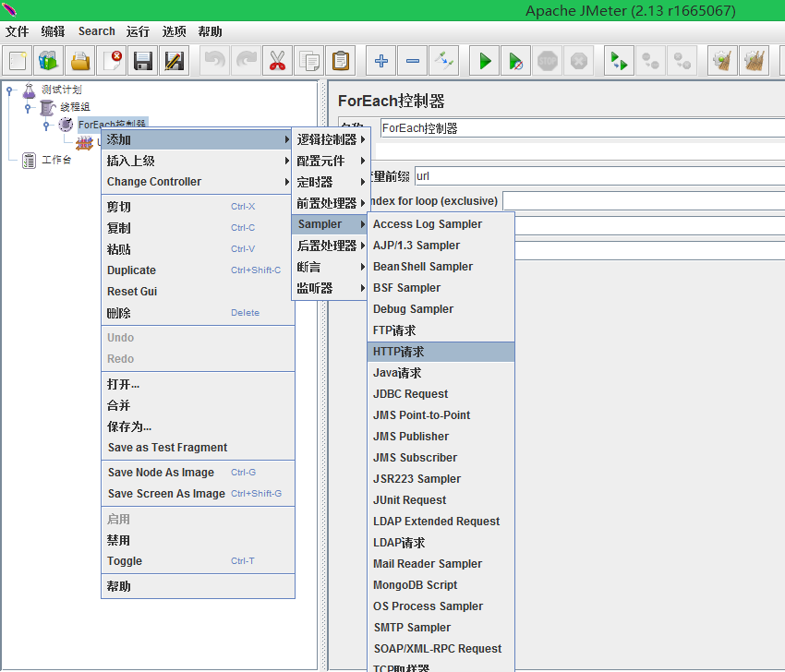Expand the 监听器 submenu
785x672 pixels.
tap(331, 288)
